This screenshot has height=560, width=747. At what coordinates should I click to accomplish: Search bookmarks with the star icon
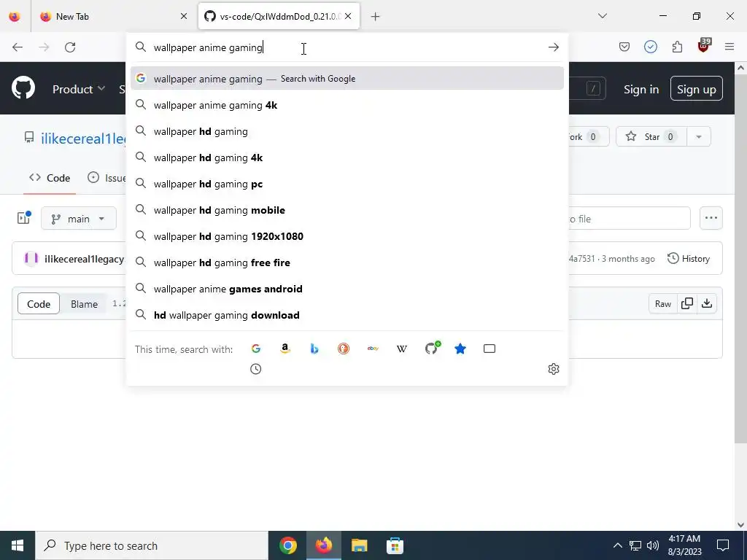point(460,349)
